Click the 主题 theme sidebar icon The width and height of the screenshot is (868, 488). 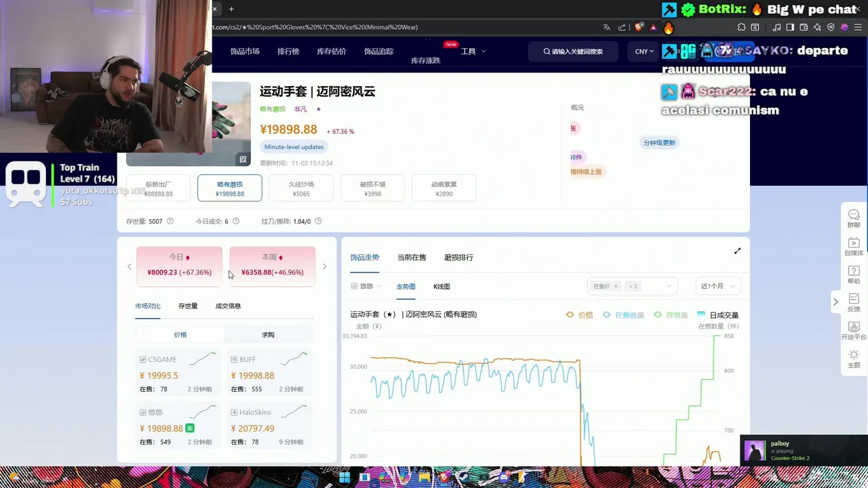point(854,359)
